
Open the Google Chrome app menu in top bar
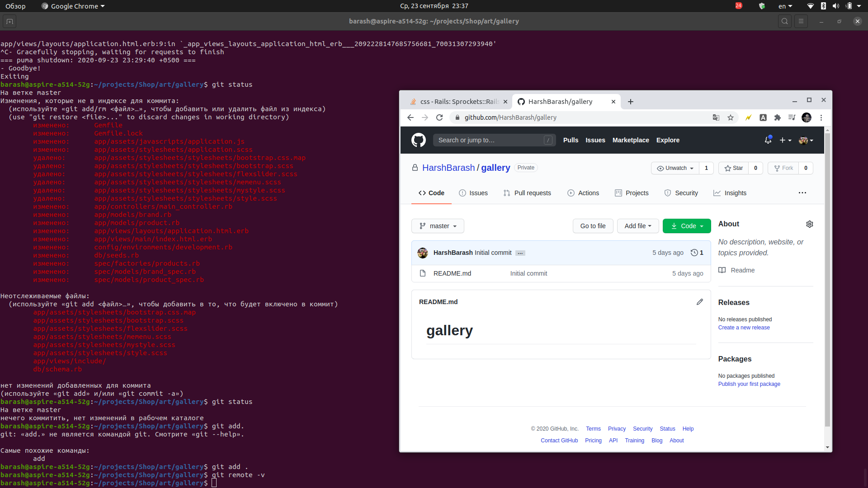73,6
